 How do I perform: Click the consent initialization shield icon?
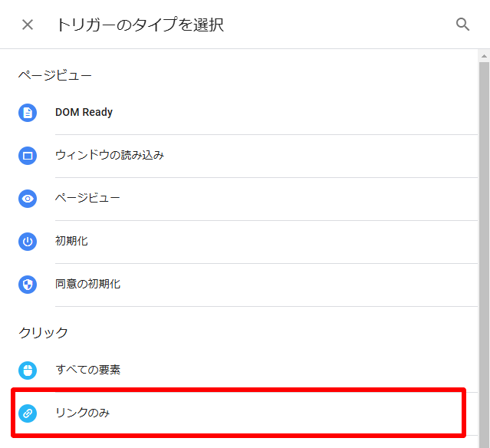point(28,285)
